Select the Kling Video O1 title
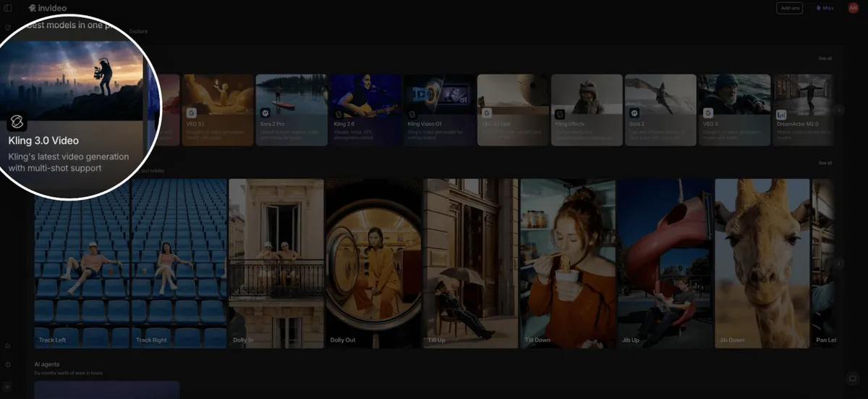The height and width of the screenshot is (399, 868). [x=425, y=125]
